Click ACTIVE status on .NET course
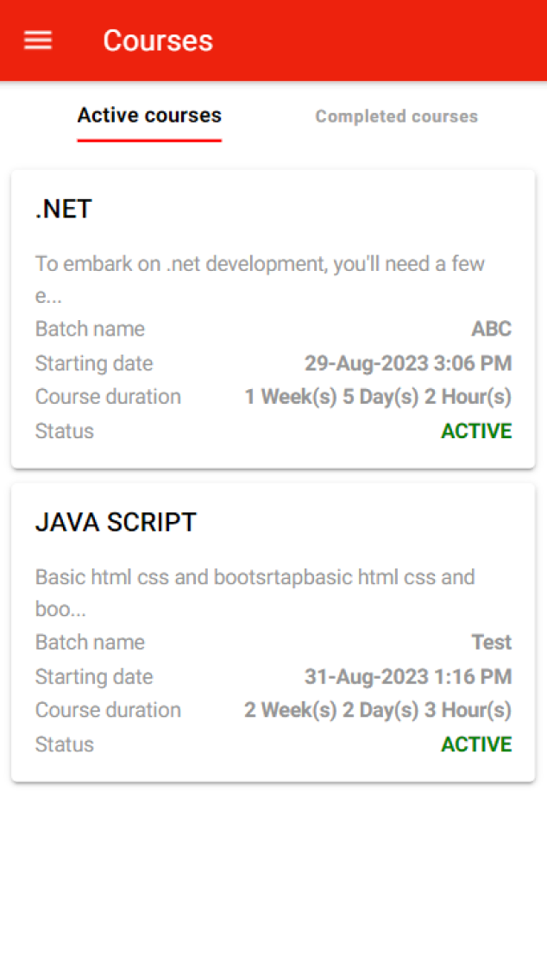Image resolution: width=547 pixels, height=980 pixels. [476, 430]
